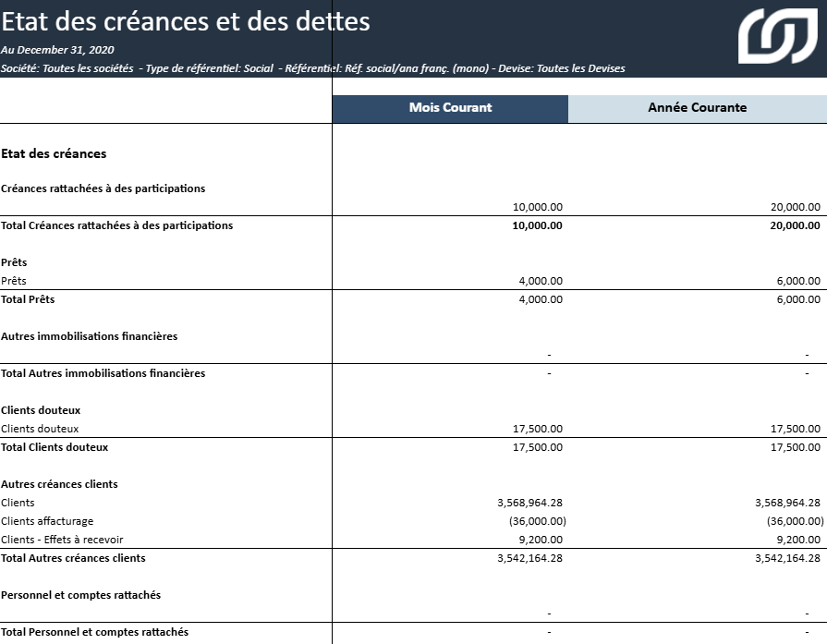Click the company logo in the header

click(778, 36)
